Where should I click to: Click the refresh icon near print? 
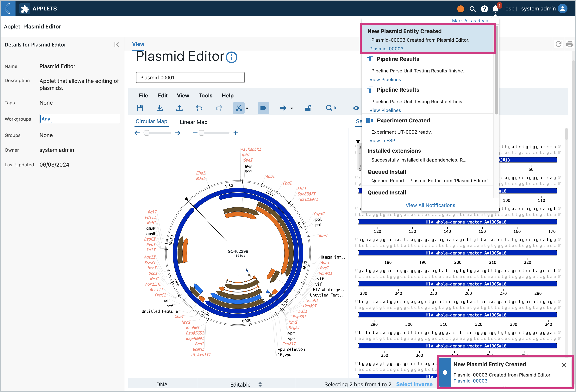558,44
